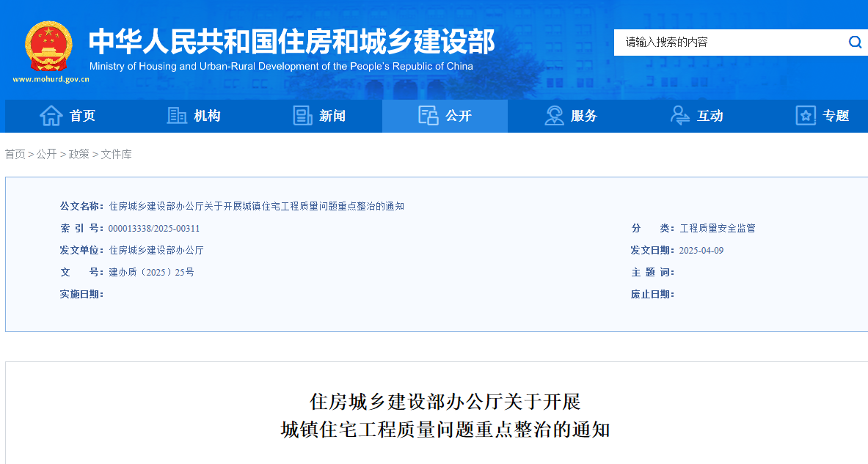The width and height of the screenshot is (868, 464).
Task: Select 发文单位 value 住房城乡建设部办公厅
Action: (156, 251)
